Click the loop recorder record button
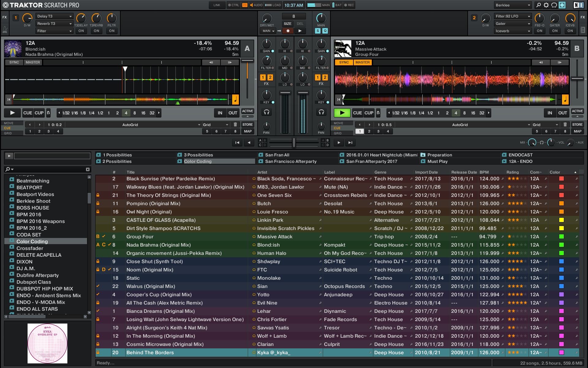This screenshot has height=368, width=588. tap(288, 31)
